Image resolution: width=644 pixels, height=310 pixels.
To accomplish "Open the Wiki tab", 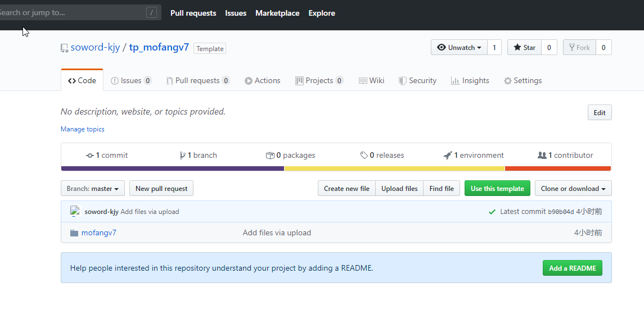I will click(371, 81).
